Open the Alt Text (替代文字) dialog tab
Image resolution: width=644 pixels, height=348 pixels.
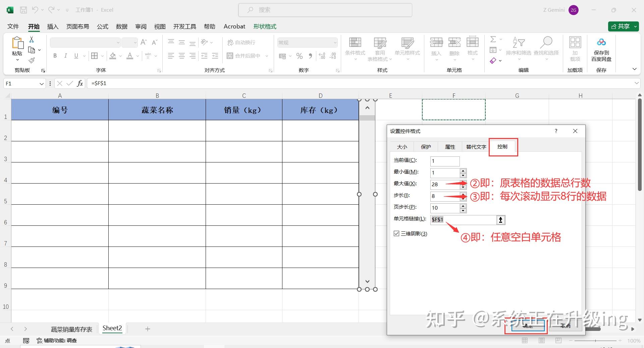click(476, 147)
